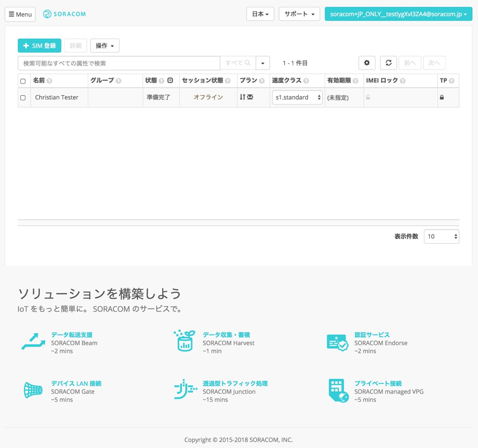The width and height of the screenshot is (478, 448).
Task: Click into the SIM search input field
Action: pos(119,63)
